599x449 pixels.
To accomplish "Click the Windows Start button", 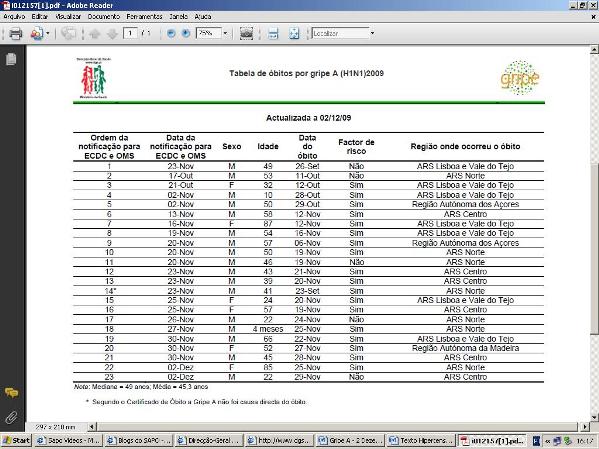I will (x=16, y=441).
